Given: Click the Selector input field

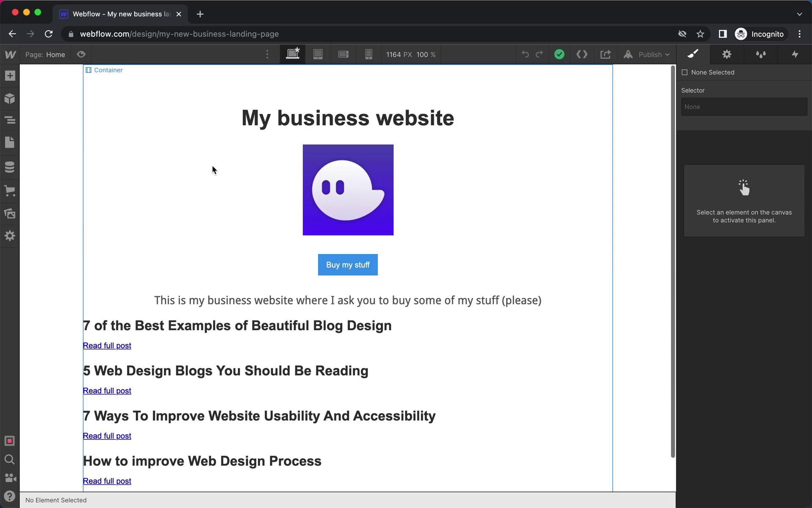Looking at the screenshot, I should point(743,107).
